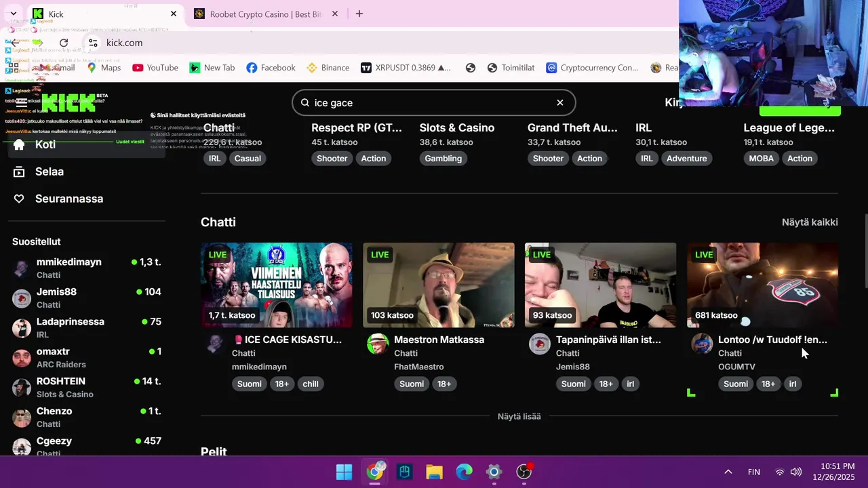
Task: Select the Adventure tag under IRL
Action: [686, 159]
